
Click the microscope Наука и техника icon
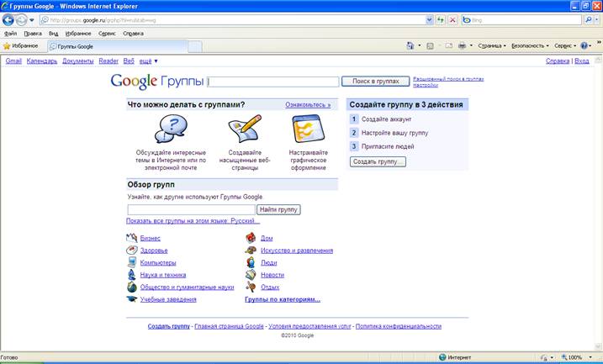131,275
